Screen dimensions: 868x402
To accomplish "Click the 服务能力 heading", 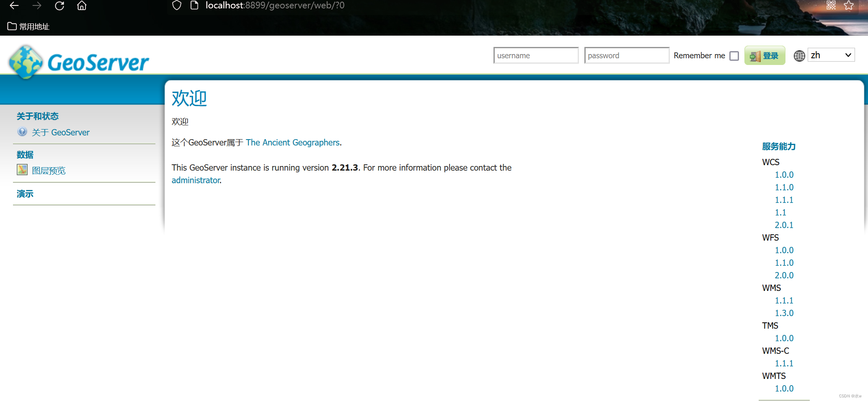I will tap(779, 146).
